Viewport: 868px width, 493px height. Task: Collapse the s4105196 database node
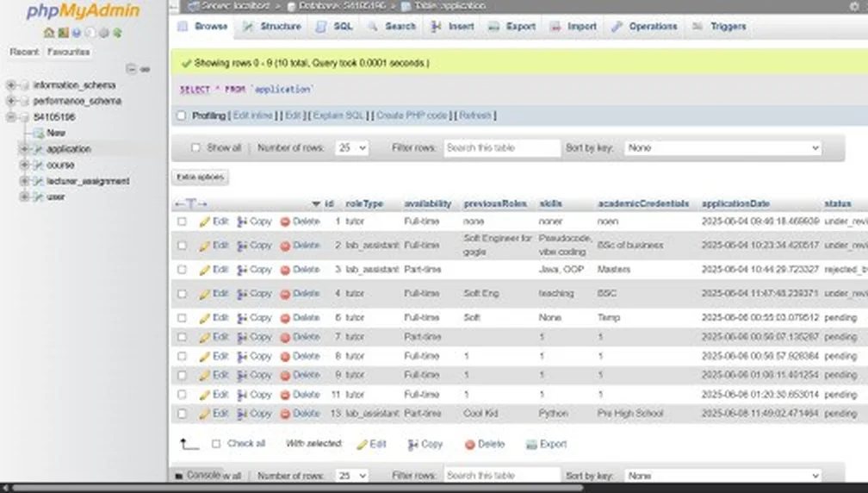(10, 117)
